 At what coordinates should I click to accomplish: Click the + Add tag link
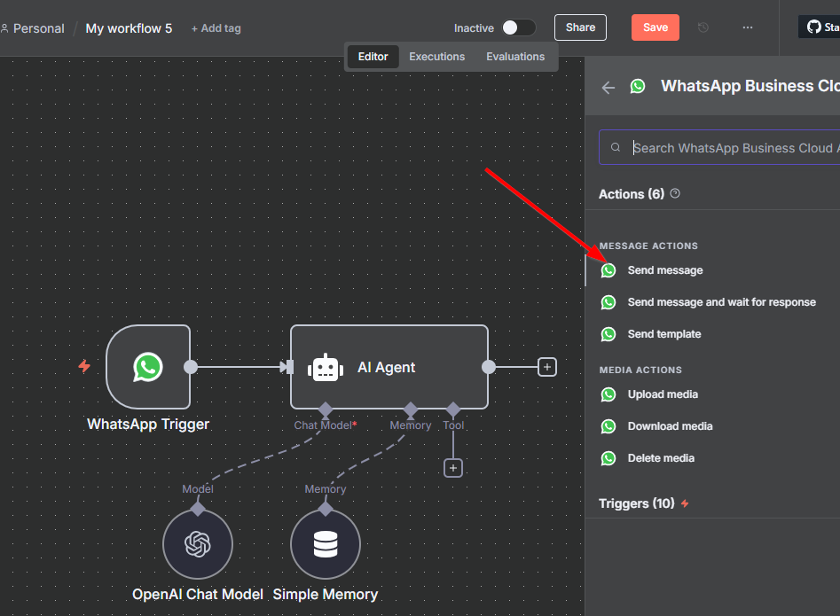[x=216, y=28]
